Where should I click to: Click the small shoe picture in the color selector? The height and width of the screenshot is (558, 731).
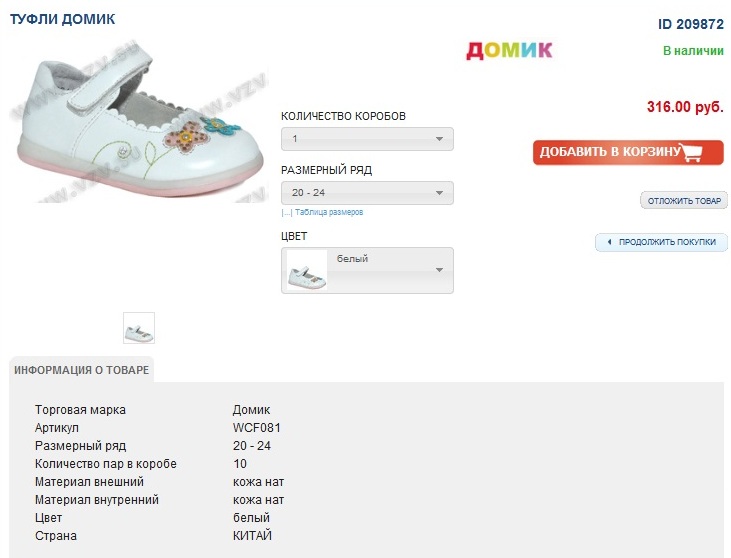click(307, 271)
